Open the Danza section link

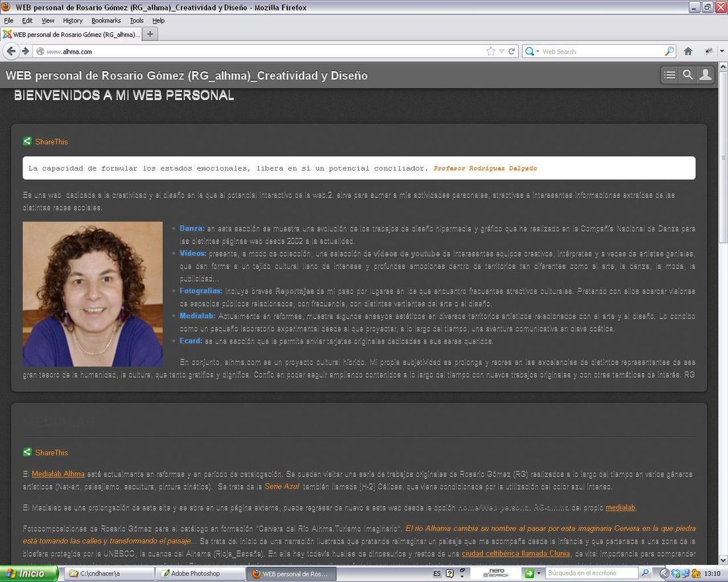[x=192, y=228]
